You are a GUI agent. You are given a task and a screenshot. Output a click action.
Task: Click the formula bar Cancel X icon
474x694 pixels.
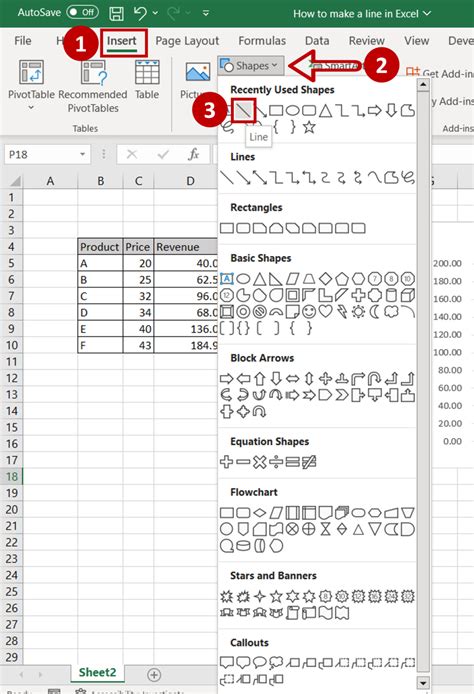(x=131, y=154)
